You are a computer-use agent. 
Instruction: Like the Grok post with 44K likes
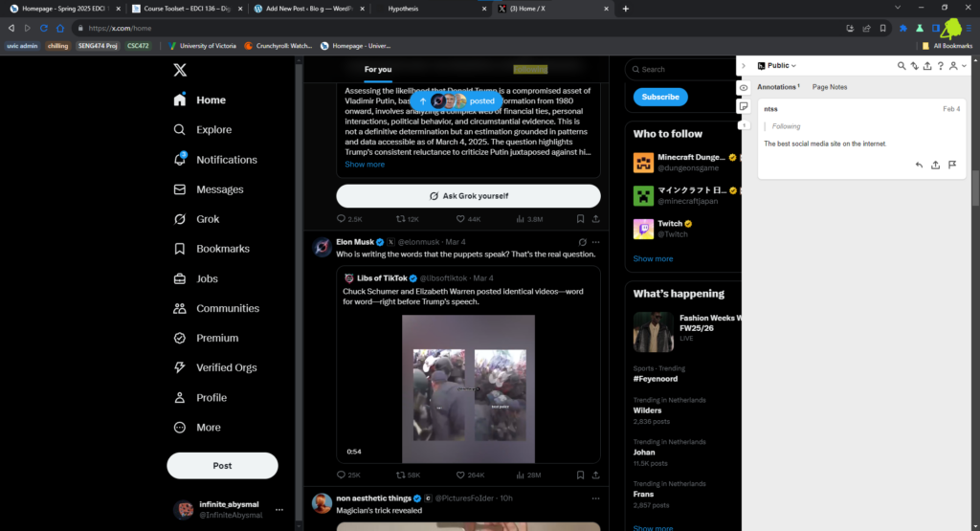pos(468,219)
